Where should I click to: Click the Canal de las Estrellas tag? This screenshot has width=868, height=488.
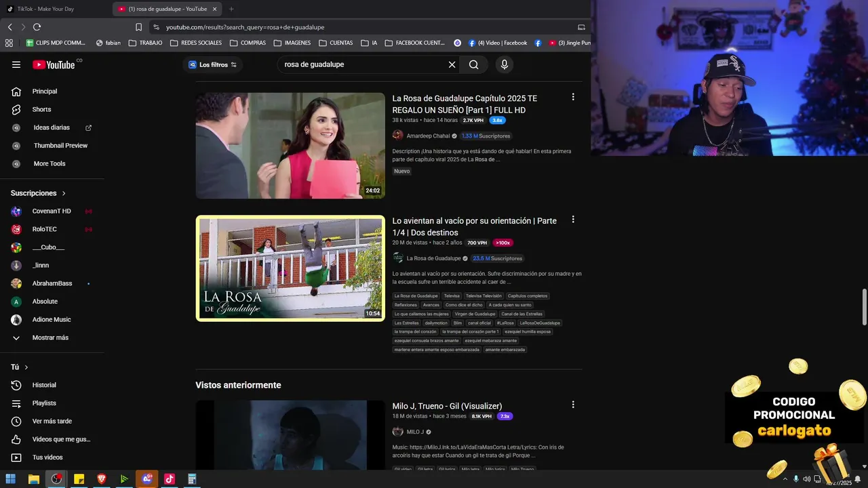pos(521,314)
